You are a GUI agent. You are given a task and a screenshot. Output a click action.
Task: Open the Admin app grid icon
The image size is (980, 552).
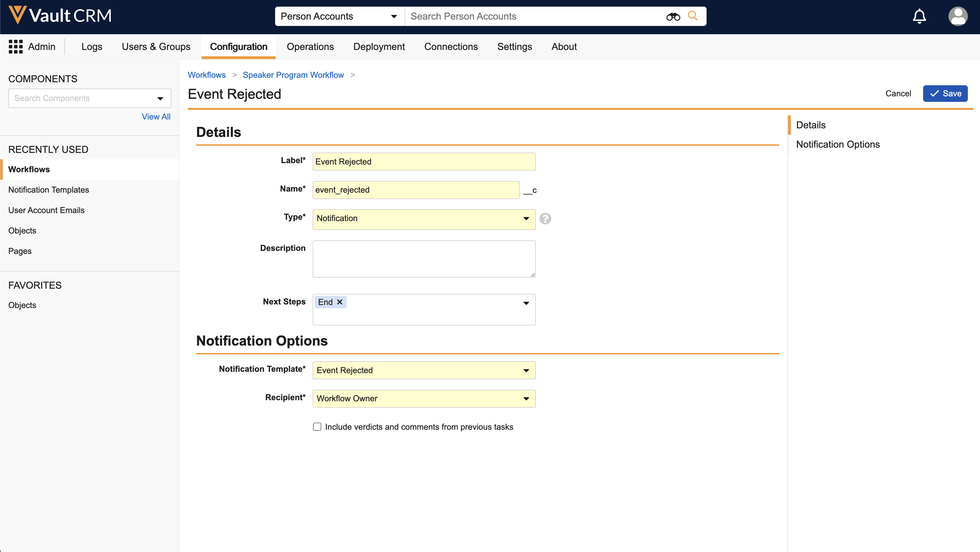click(x=15, y=46)
